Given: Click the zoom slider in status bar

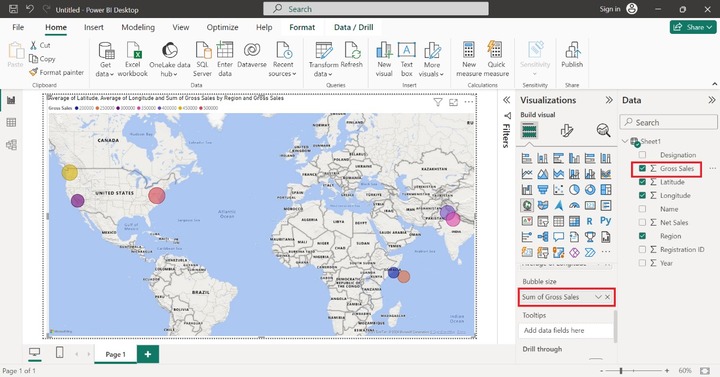Looking at the screenshot, I should click(x=634, y=370).
